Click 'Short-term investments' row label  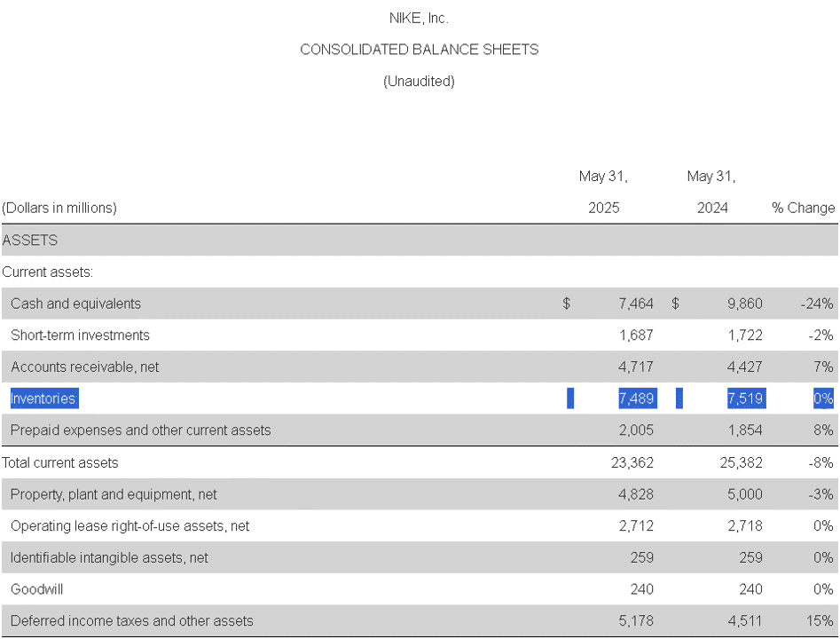click(81, 335)
